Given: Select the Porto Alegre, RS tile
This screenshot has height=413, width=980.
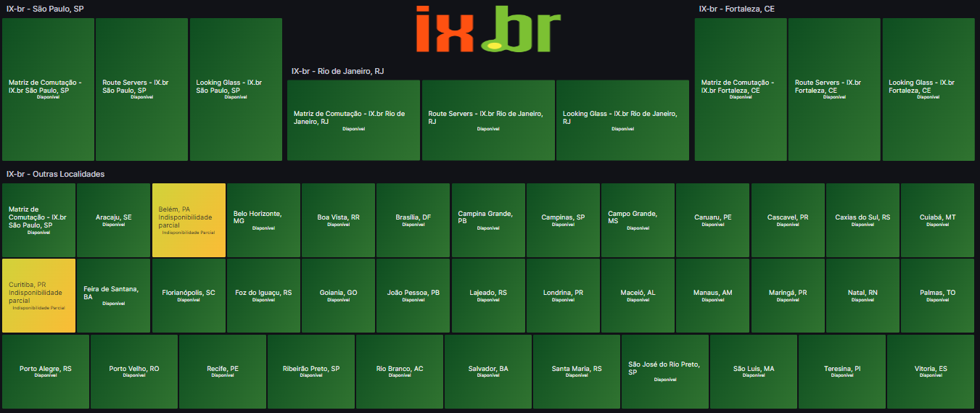Looking at the screenshot, I should point(46,372).
